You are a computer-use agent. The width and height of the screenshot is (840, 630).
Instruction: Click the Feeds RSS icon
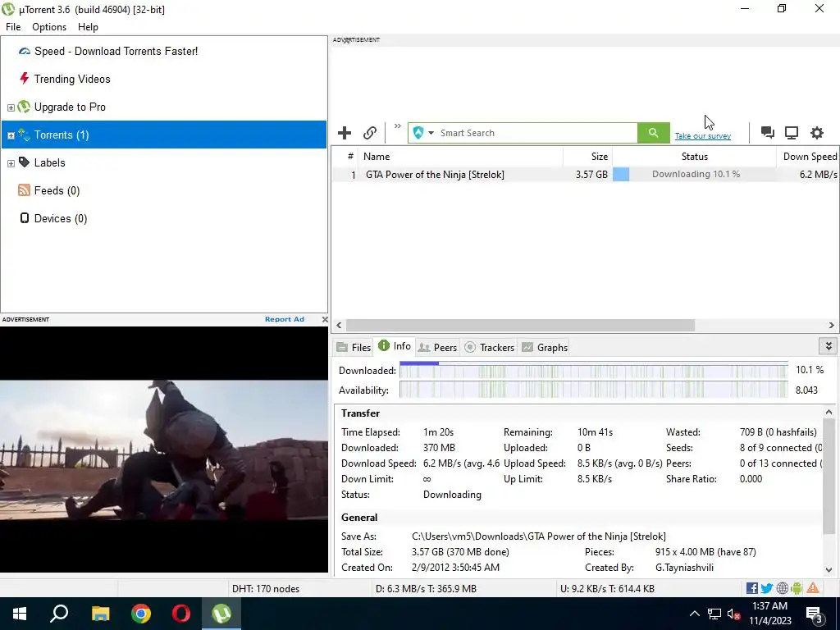tap(24, 190)
